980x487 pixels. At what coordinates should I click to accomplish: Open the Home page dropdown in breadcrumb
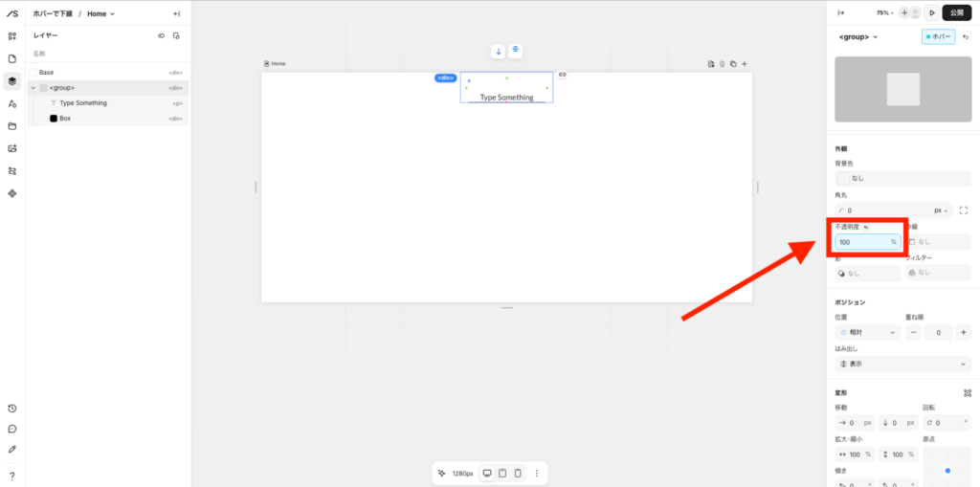click(x=100, y=13)
